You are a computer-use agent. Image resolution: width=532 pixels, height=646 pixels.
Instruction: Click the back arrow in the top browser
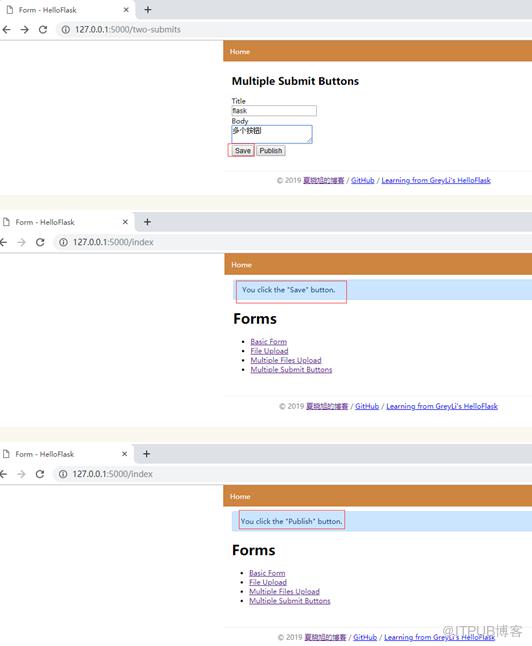coord(6,30)
